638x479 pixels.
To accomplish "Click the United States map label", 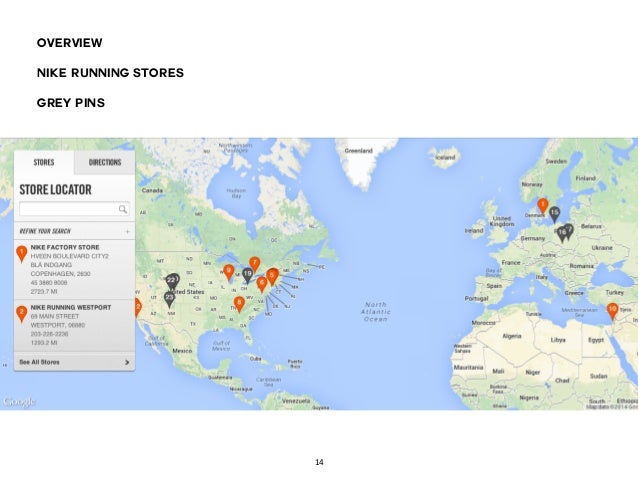I will point(187,292).
